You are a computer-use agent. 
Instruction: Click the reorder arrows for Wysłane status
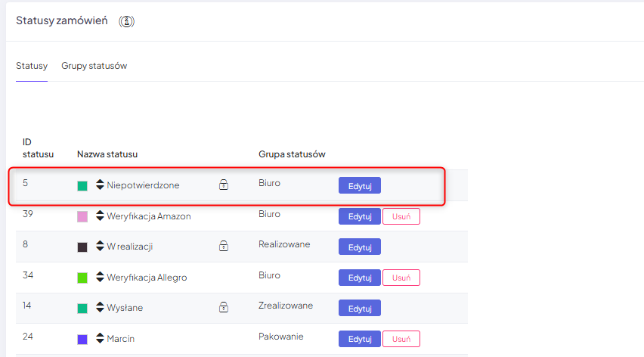point(100,308)
